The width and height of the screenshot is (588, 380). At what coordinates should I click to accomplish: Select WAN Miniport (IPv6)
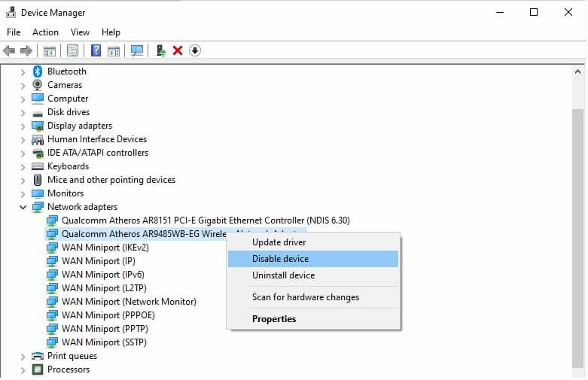[x=102, y=275]
